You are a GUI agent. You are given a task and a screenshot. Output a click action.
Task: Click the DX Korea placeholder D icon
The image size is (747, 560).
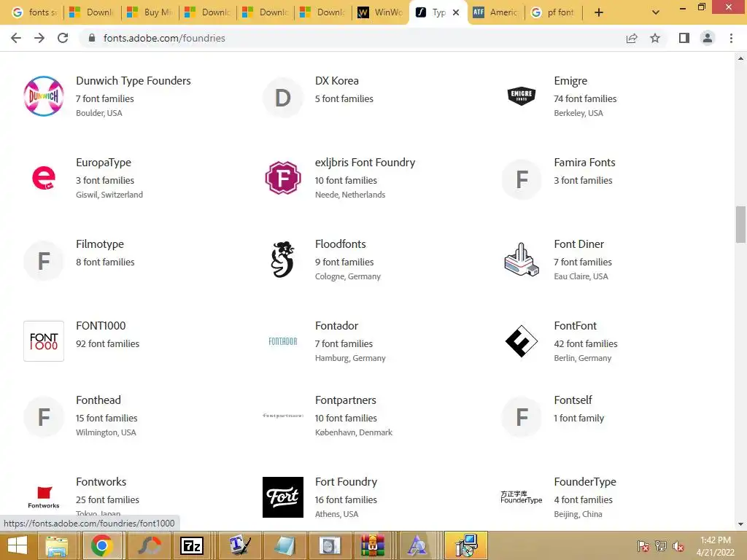[283, 98]
